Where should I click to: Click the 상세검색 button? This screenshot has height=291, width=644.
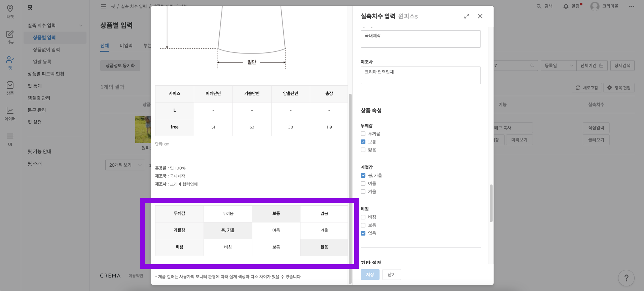click(622, 66)
